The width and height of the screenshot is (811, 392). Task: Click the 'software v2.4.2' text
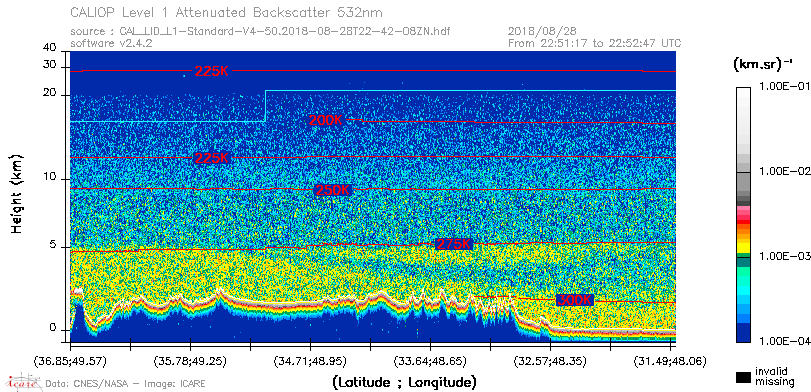pos(111,43)
